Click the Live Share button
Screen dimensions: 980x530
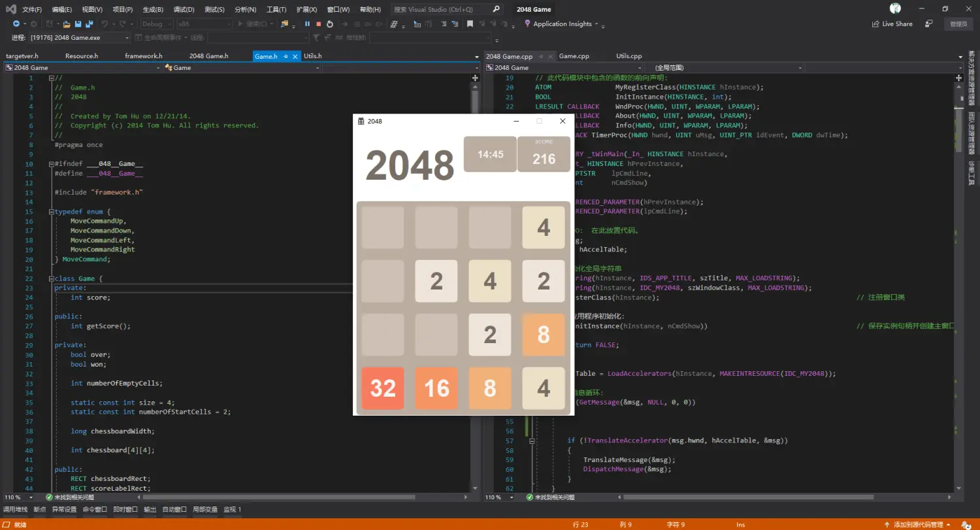click(892, 24)
